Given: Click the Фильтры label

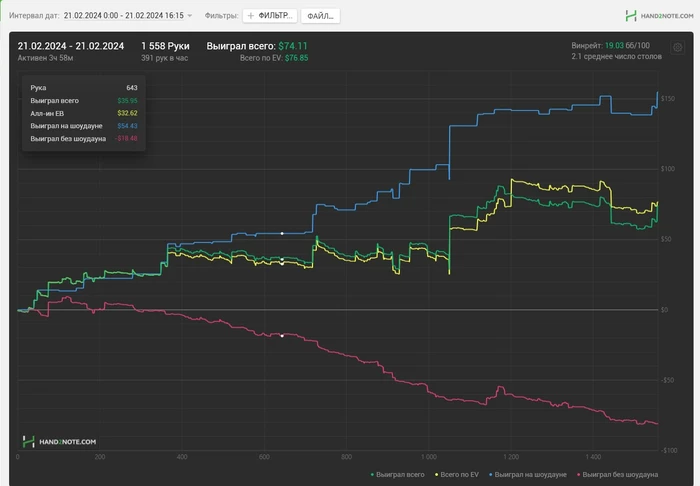Looking at the screenshot, I should tap(221, 16).
